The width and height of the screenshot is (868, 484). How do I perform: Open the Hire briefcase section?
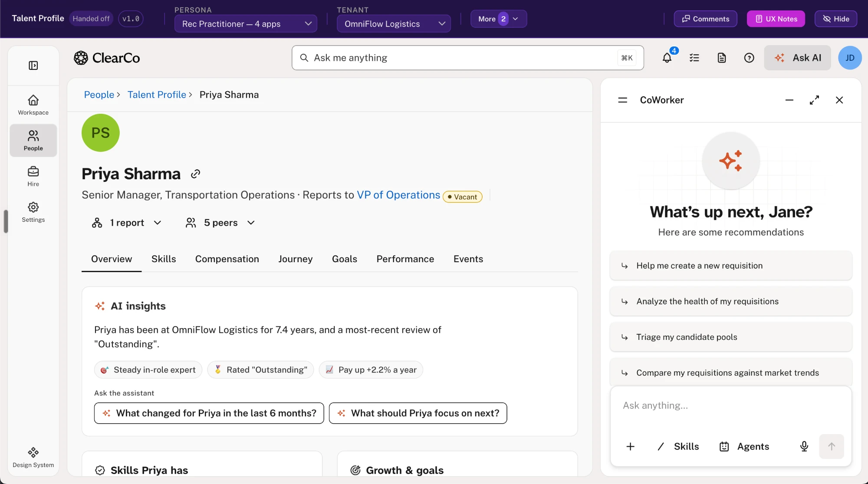(33, 177)
